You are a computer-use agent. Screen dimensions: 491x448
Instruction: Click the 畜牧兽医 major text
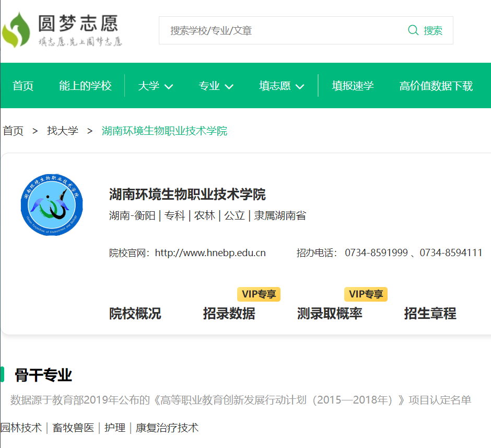tap(73, 428)
